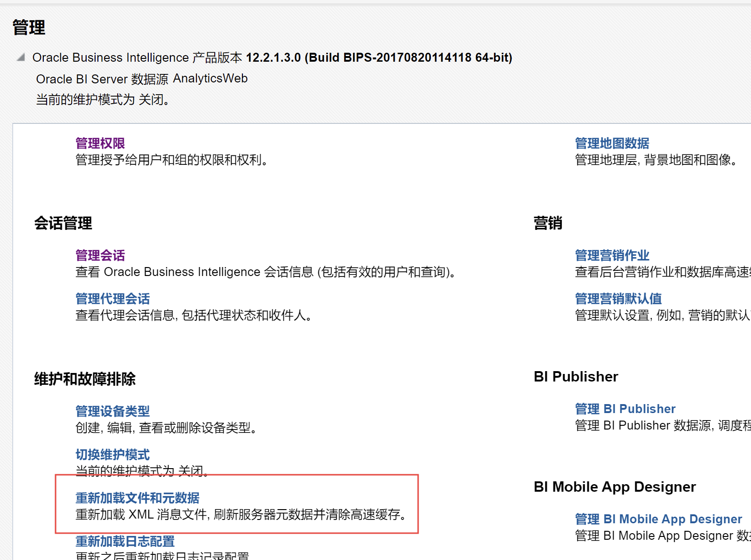Click the BI Publisher section heading
751x560 pixels.
(x=576, y=377)
